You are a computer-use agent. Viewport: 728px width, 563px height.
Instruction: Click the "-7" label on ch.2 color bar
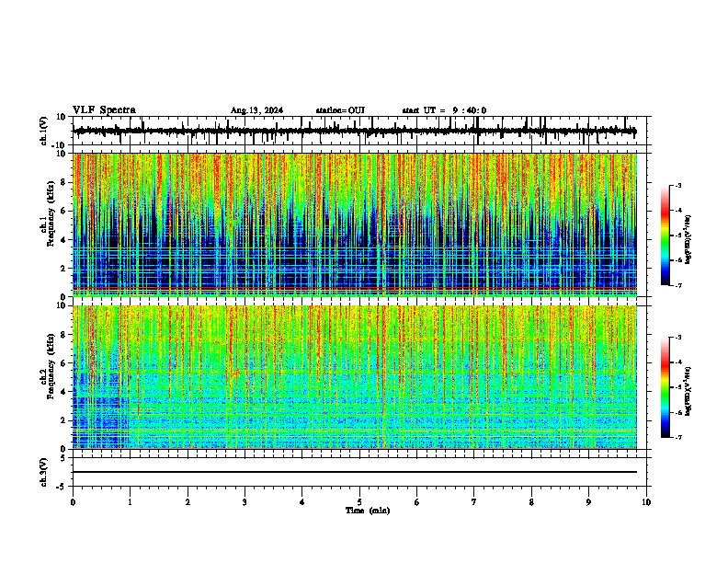coord(677,437)
